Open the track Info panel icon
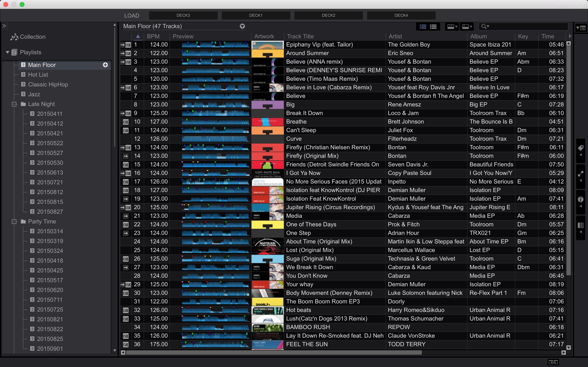Image resolution: width=588 pixels, height=367 pixels. (x=580, y=199)
